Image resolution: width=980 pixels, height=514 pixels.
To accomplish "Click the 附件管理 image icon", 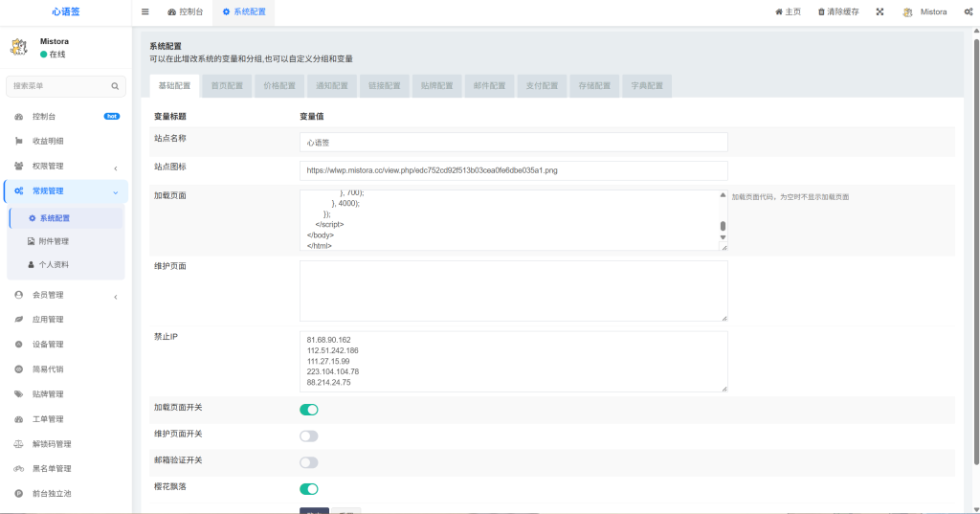I will click(x=32, y=241).
